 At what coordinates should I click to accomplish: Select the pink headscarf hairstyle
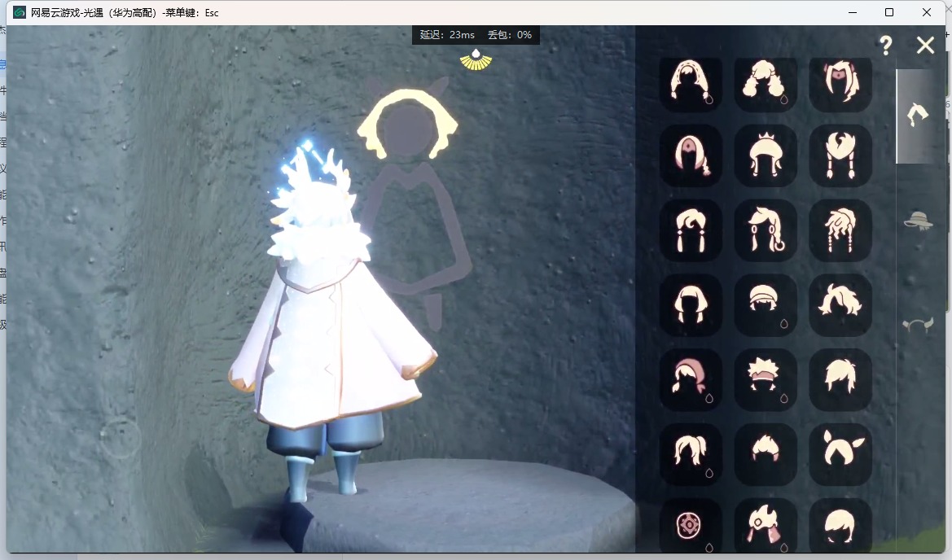pyautogui.click(x=691, y=380)
